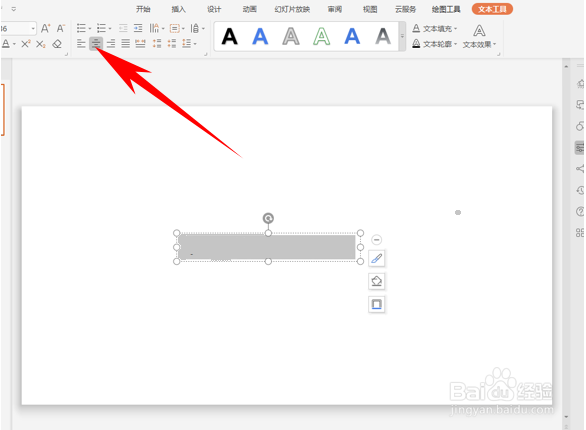Image resolution: width=586 pixels, height=430 pixels.
Task: Open the history clock icon in sidebar
Action: pyautogui.click(x=580, y=191)
